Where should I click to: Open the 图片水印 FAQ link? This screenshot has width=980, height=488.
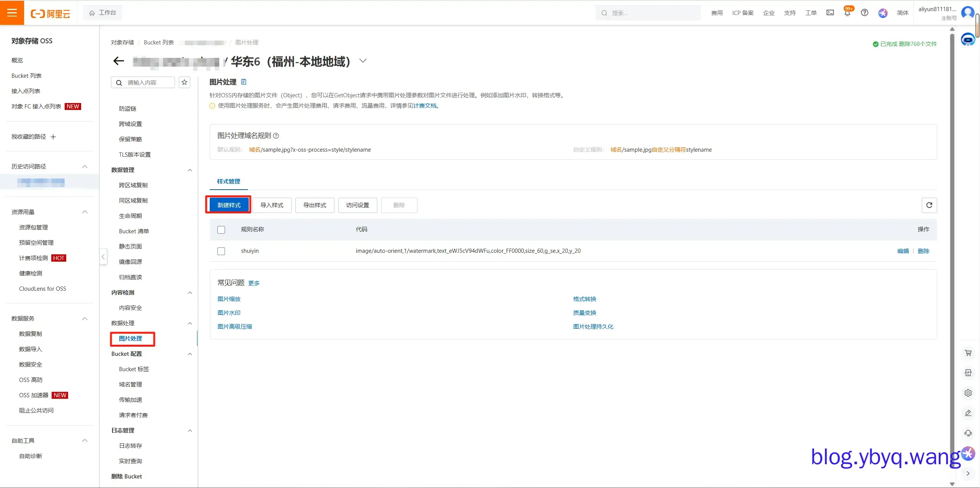coord(228,312)
